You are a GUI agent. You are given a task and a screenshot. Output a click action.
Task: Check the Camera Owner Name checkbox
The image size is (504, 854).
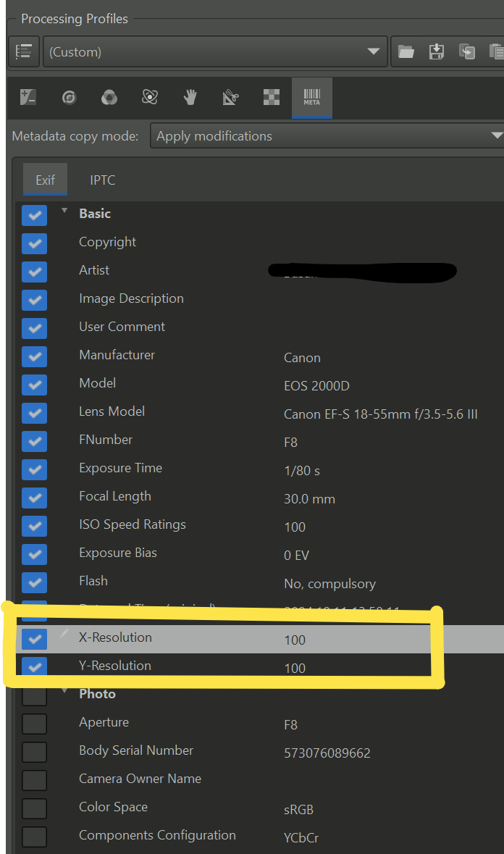[34, 781]
